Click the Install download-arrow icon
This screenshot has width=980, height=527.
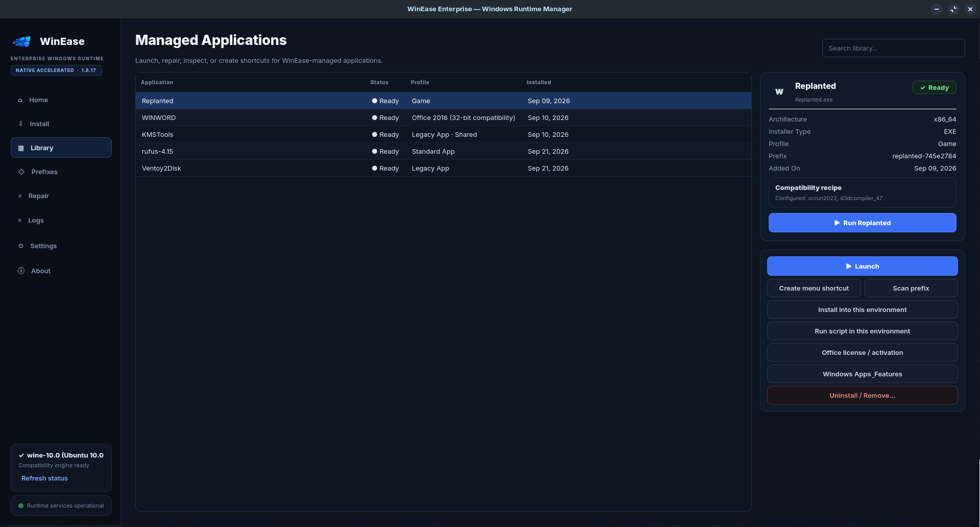tap(21, 124)
